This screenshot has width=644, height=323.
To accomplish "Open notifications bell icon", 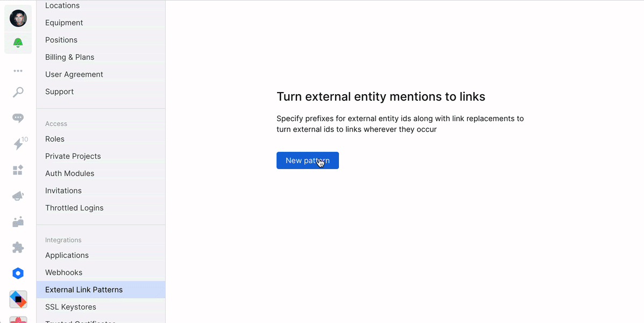I will coord(18,43).
